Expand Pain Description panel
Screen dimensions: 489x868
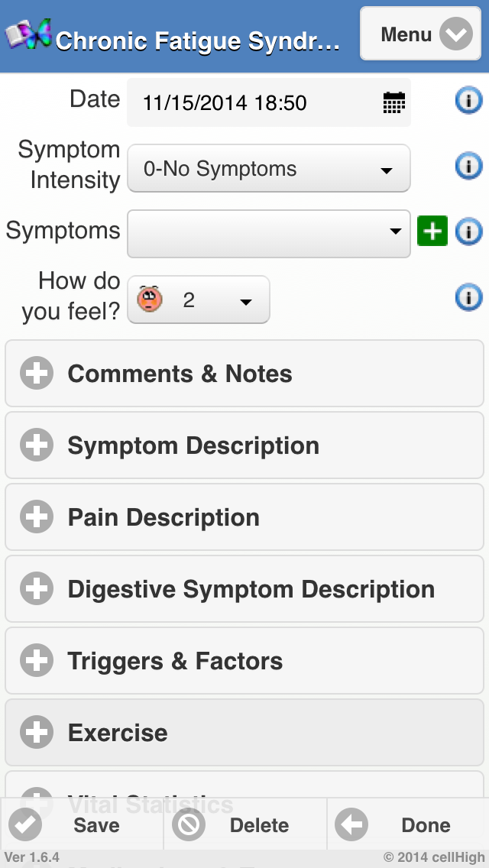pos(244,517)
